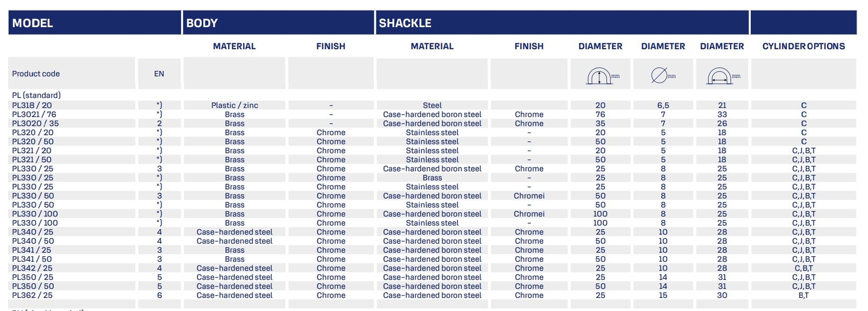The image size is (868, 311).
Task: Select product code PL362 / 25
Action: 33,295
